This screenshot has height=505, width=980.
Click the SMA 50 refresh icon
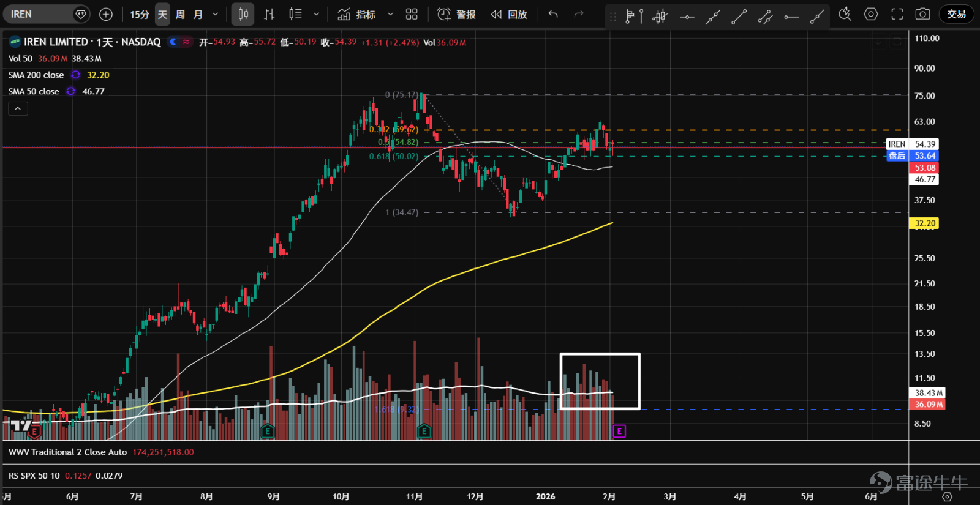(x=71, y=91)
